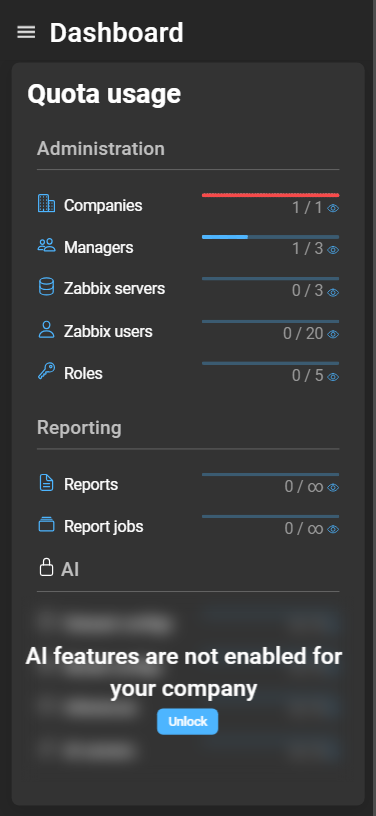Click the AI features not enabled message
The width and height of the screenshot is (376, 816).
pyautogui.click(x=184, y=672)
